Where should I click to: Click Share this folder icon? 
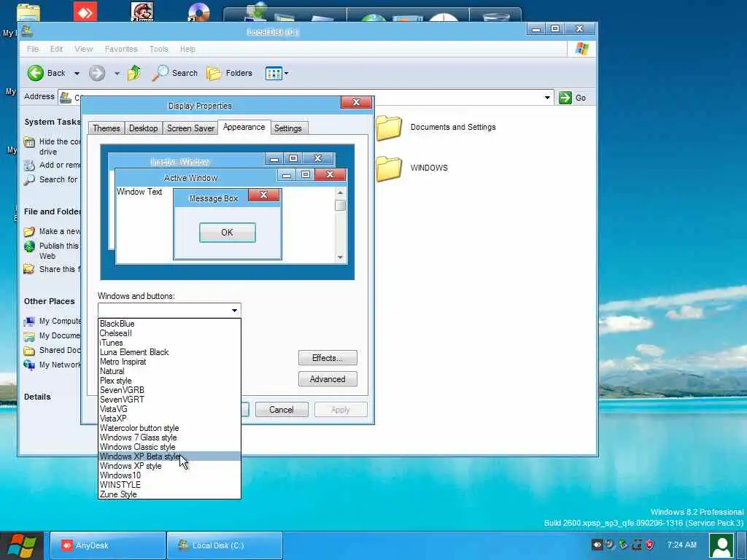[29, 269]
